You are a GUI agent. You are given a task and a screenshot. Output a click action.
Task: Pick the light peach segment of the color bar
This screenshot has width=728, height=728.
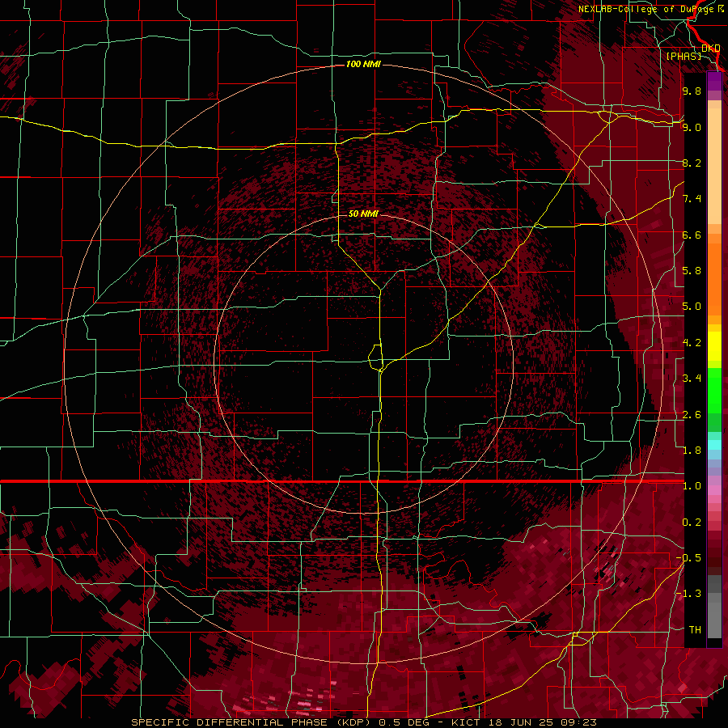[x=714, y=167]
